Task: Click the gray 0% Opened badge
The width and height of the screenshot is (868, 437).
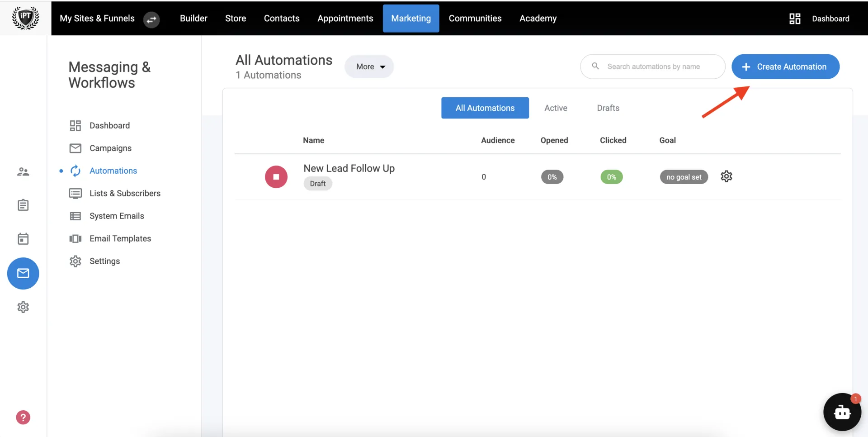Action: 552,177
